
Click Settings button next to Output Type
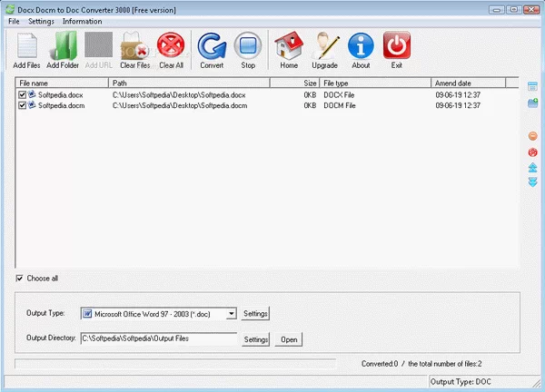(x=255, y=314)
